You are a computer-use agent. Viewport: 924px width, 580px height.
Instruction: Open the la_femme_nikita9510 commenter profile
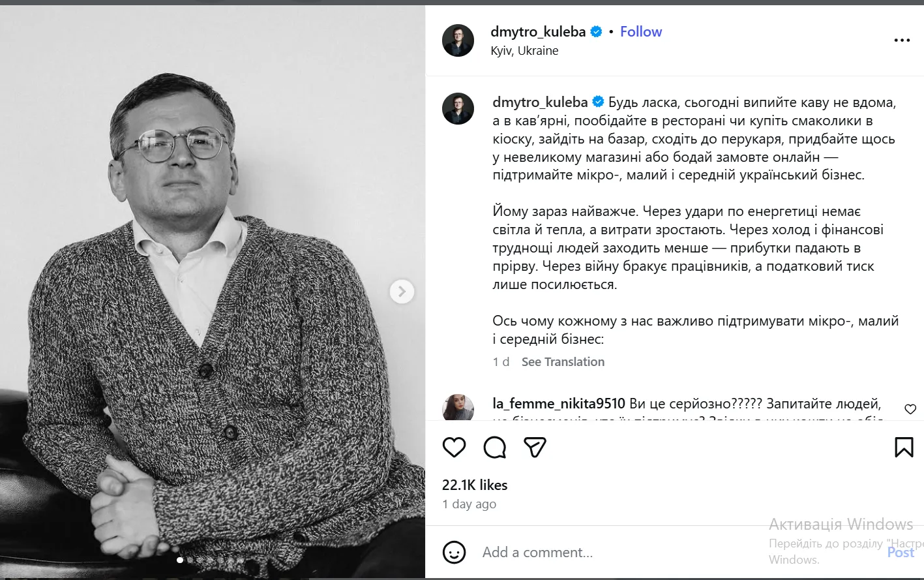[x=558, y=404]
